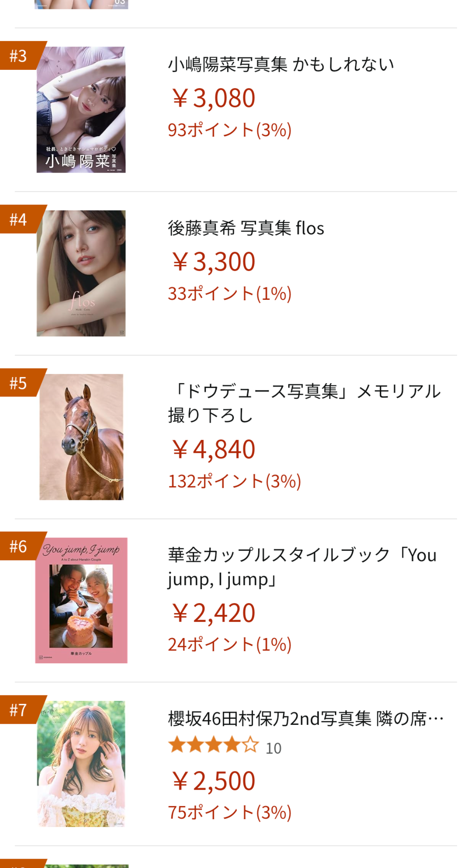The height and width of the screenshot is (868, 471).
Task: Select the ¥2,500 price of item #7
Action: pos(213,781)
